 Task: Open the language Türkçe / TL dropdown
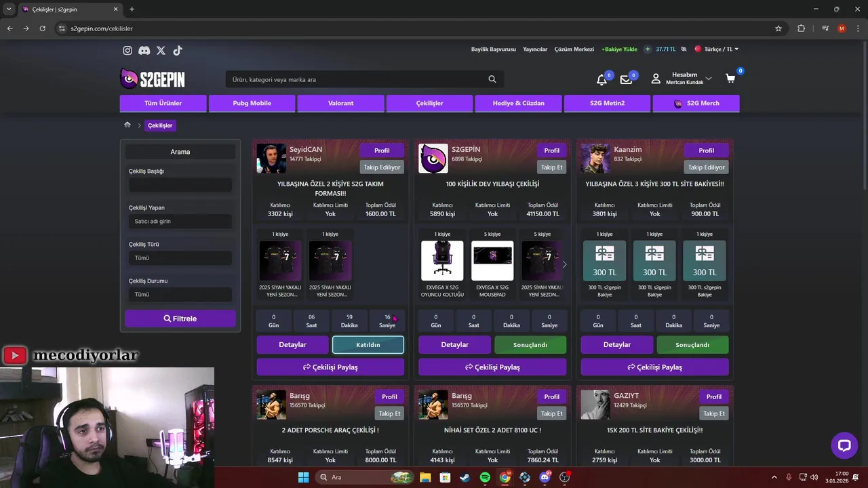(717, 49)
